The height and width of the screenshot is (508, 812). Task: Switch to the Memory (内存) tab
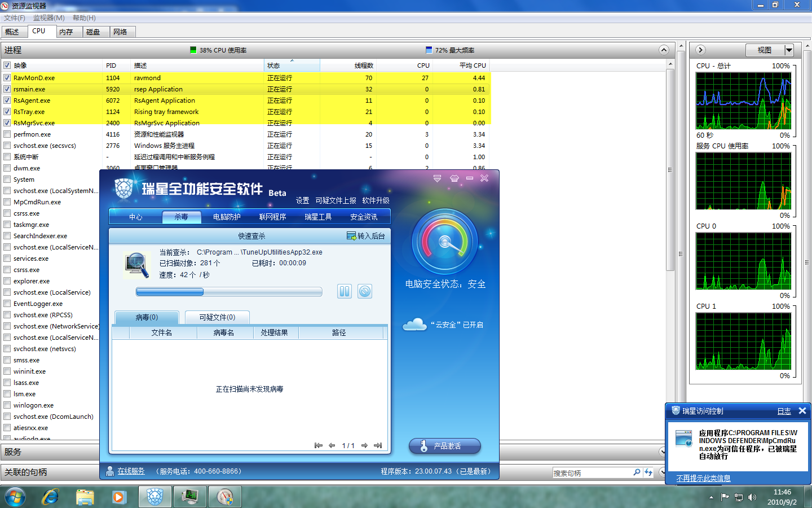(x=69, y=32)
